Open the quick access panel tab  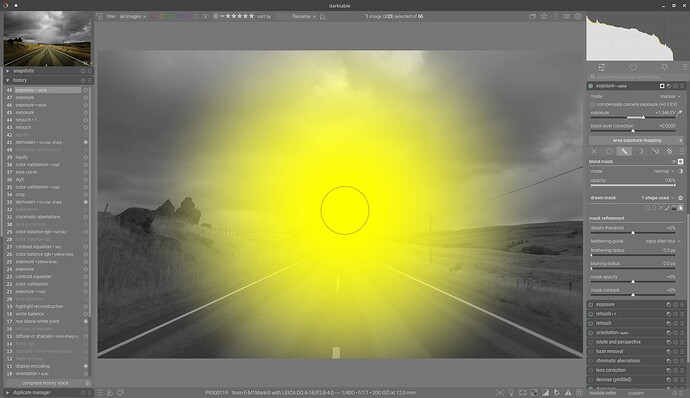(602, 67)
